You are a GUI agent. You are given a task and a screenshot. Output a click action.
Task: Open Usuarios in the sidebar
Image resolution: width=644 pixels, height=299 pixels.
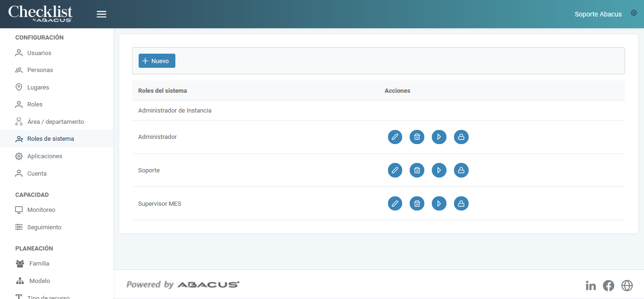pos(39,53)
